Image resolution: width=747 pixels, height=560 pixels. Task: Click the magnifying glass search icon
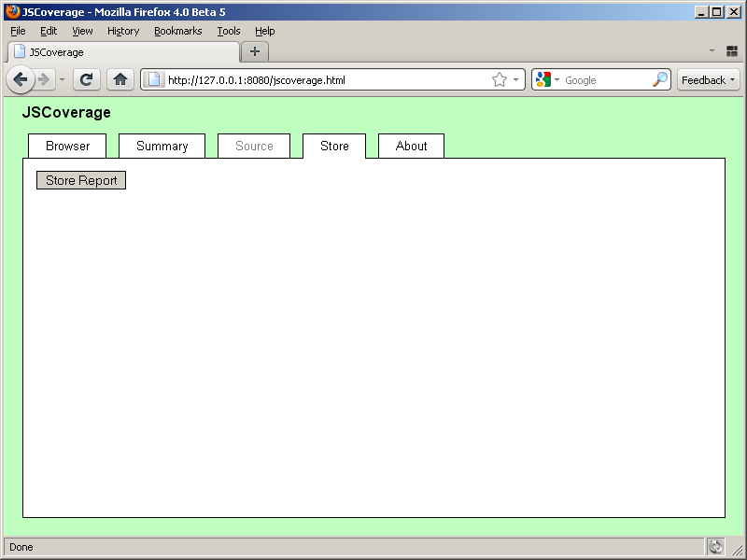[660, 79]
